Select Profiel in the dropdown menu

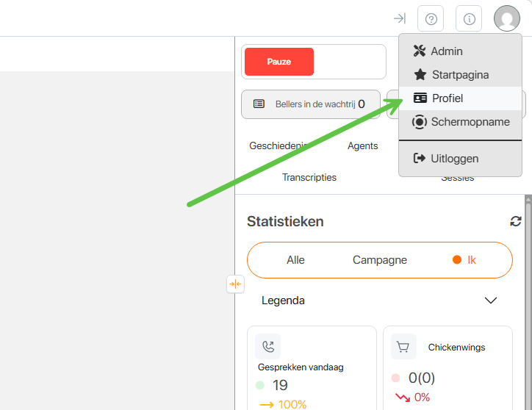pyautogui.click(x=447, y=98)
